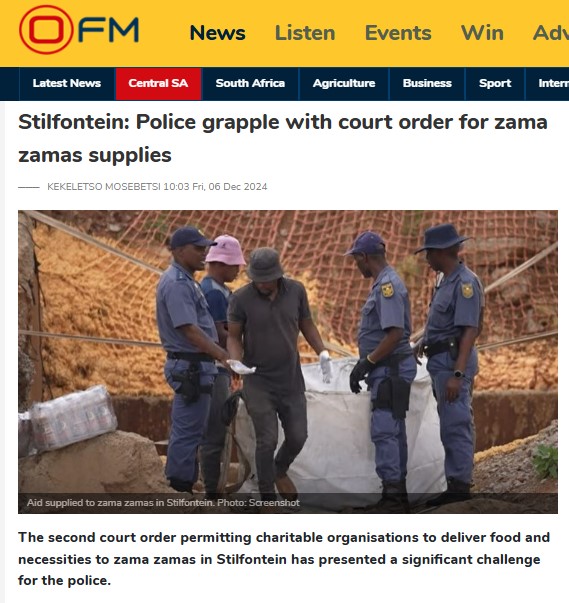Open the article photo of police officers

point(288,361)
